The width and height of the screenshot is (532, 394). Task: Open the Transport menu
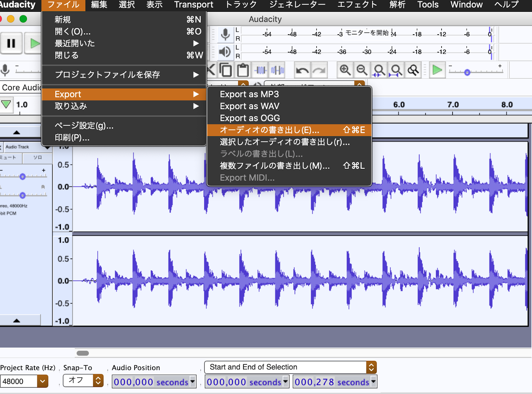pos(194,5)
